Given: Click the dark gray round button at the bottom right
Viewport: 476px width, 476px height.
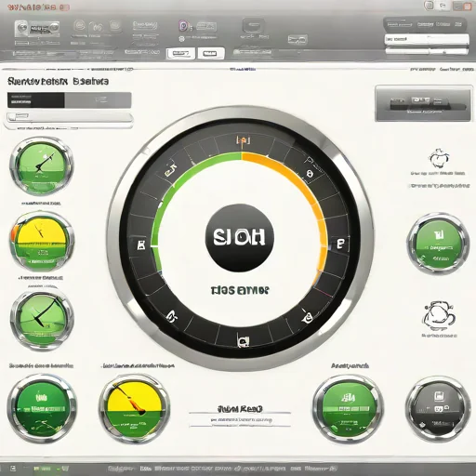Looking at the screenshot, I should point(439,408).
